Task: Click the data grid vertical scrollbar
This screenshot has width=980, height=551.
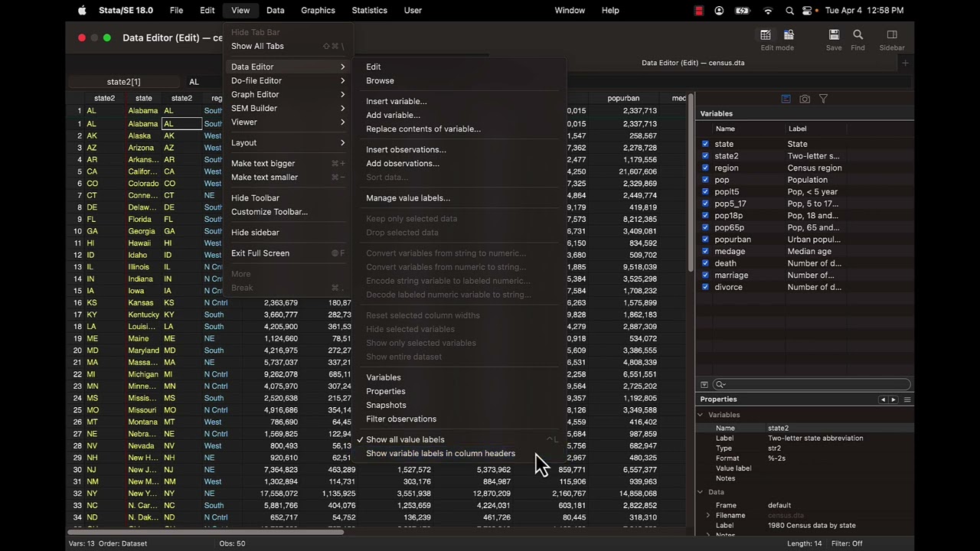Action: (x=691, y=184)
